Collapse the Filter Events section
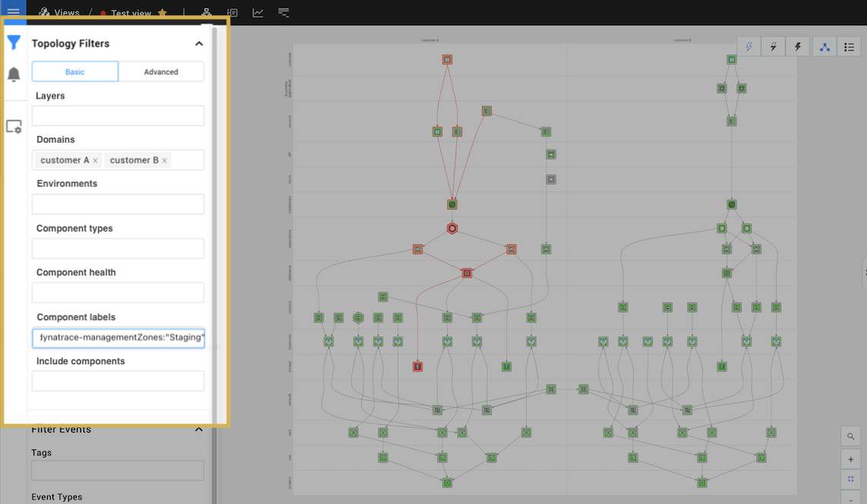This screenshot has width=867, height=504. [x=199, y=430]
